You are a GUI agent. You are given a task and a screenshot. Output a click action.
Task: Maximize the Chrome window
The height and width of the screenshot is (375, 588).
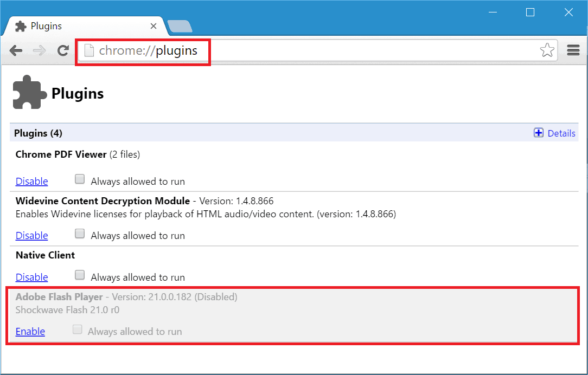[x=531, y=12]
